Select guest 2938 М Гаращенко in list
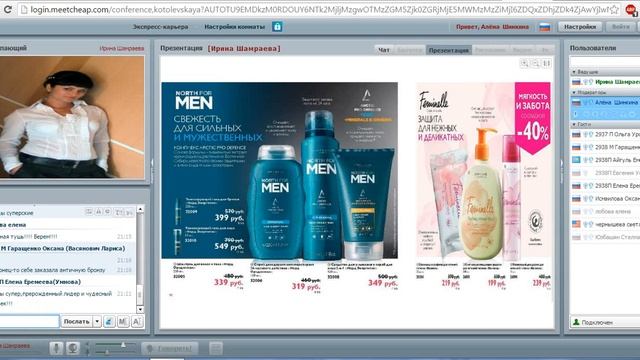640x360 pixels. coord(605,147)
